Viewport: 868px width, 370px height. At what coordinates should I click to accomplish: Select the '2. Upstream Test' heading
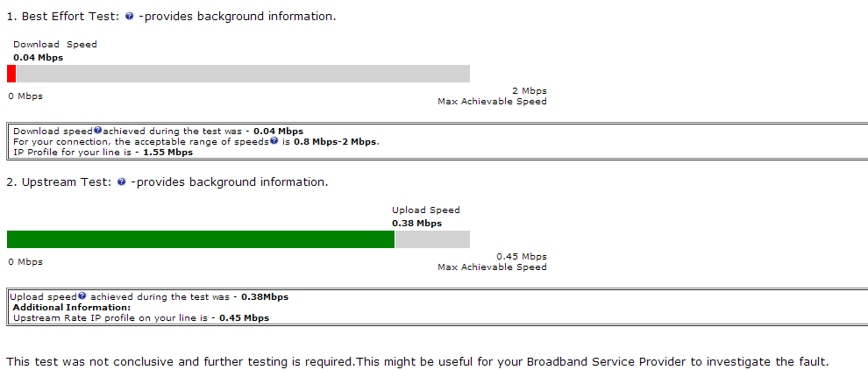(x=60, y=182)
